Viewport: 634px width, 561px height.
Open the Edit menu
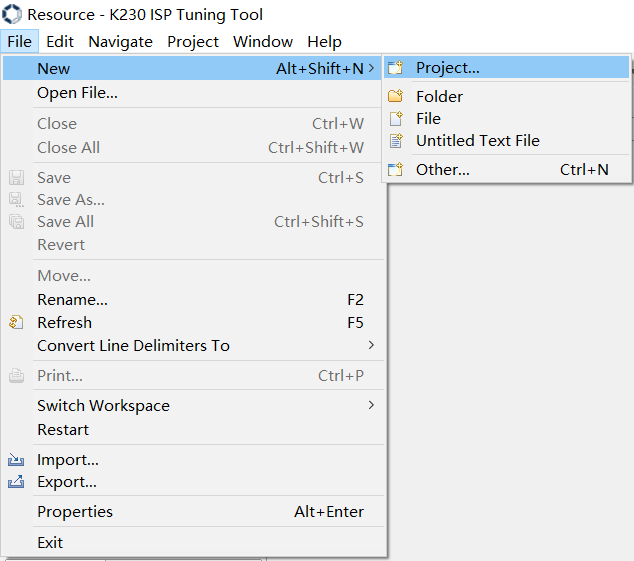pos(60,41)
